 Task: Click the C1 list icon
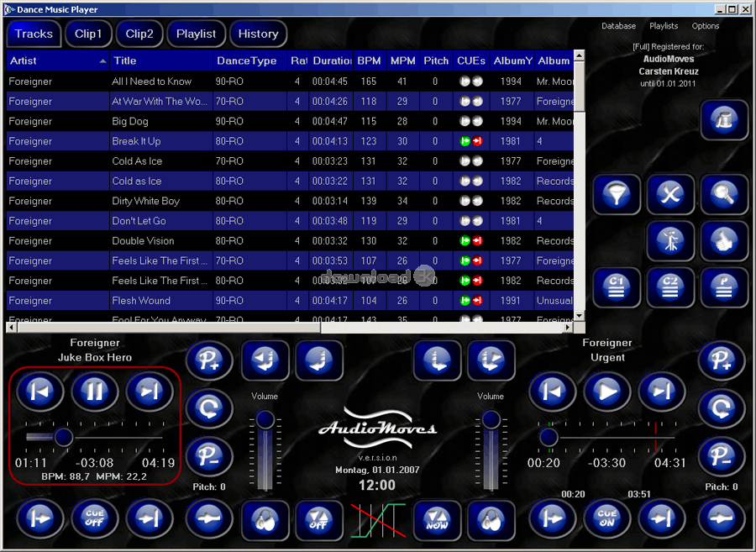[x=617, y=287]
